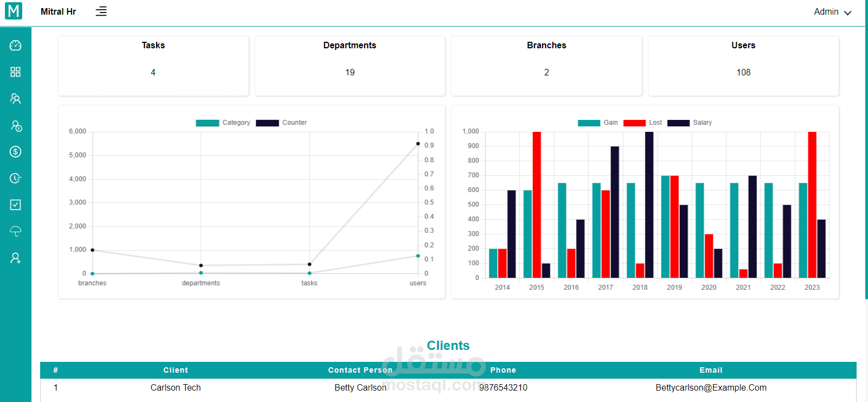Screen dimensions: 868x402
Task: Click the dark 2018 Salary bar
Action: 649,205
